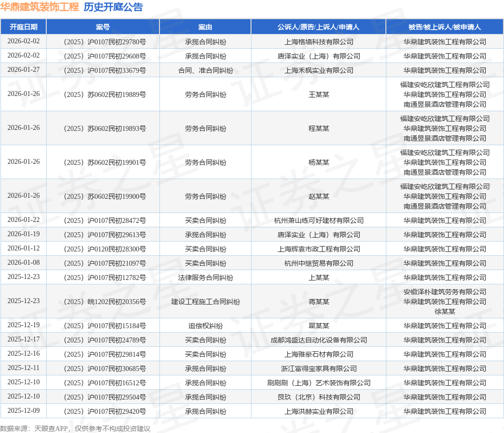Click plaintiff 上某某

[318, 278]
